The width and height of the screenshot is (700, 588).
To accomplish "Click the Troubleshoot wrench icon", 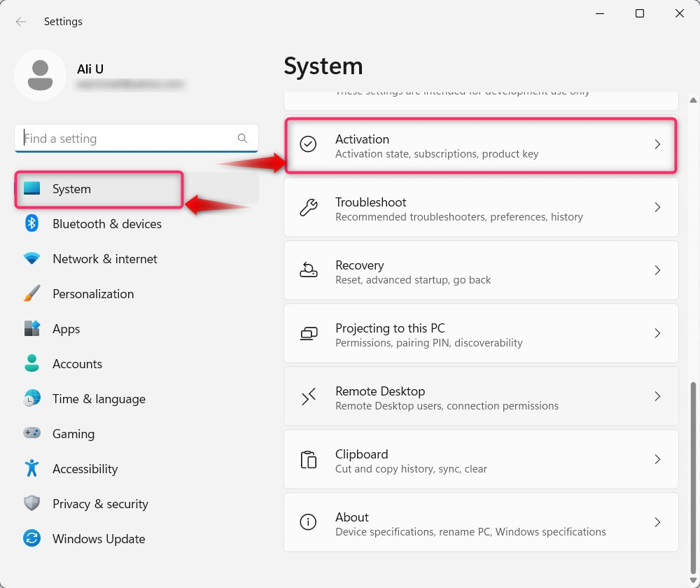I will point(308,208).
